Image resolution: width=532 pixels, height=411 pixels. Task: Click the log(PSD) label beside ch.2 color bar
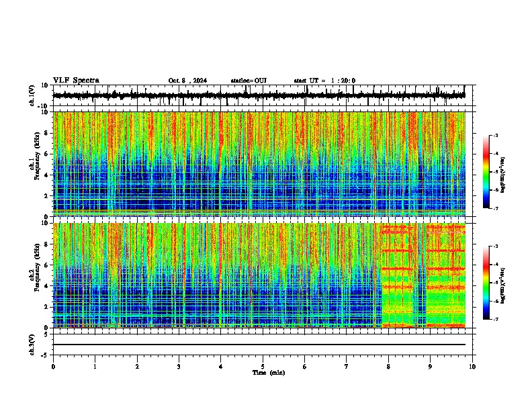(x=503, y=285)
